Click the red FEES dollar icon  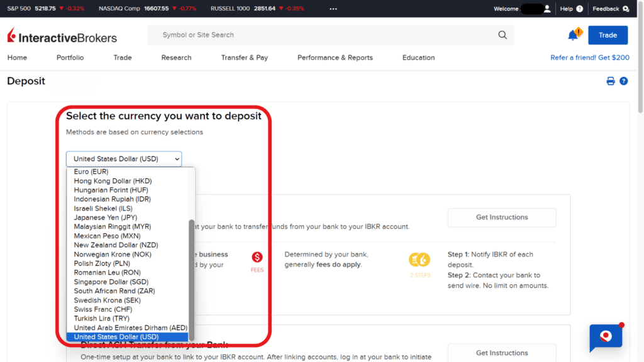257,258
